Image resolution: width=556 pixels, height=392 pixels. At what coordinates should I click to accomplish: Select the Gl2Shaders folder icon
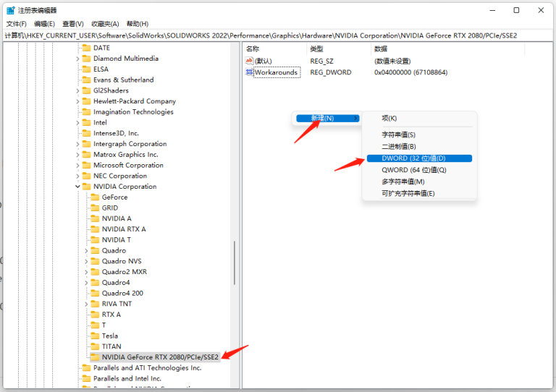click(x=87, y=90)
